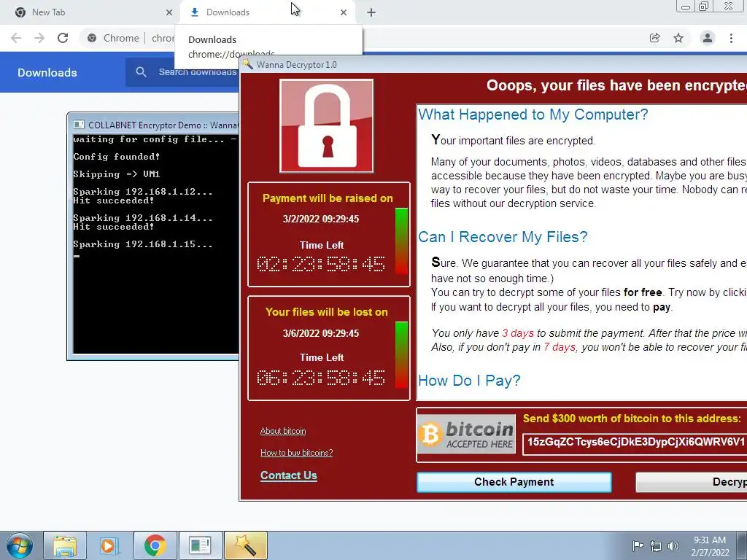747x560 pixels.
Task: Click the Chrome back arrow
Action: tap(16, 38)
